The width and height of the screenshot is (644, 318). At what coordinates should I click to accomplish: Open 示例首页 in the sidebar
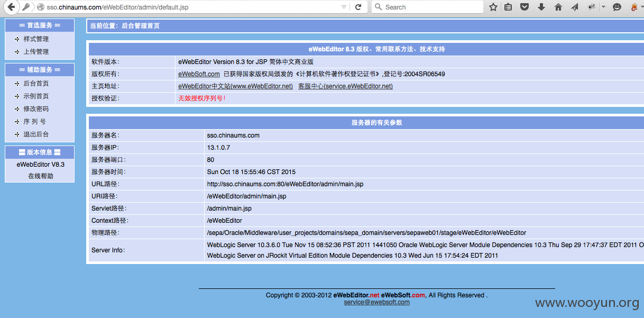tap(36, 96)
